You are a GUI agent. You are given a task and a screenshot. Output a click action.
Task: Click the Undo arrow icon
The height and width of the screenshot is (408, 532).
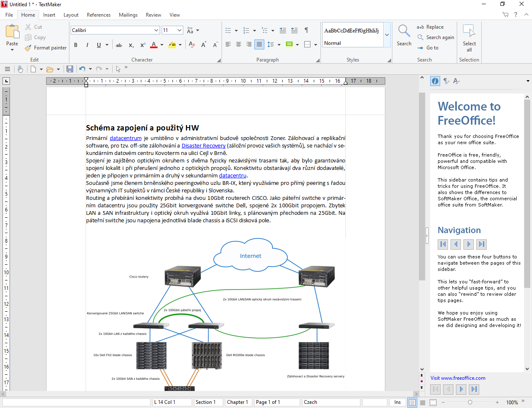pos(82,69)
